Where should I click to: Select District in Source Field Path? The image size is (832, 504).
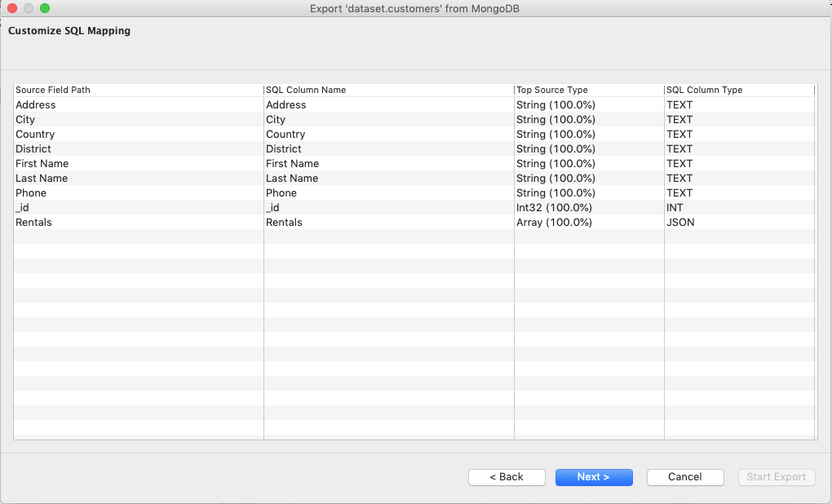click(x=139, y=148)
